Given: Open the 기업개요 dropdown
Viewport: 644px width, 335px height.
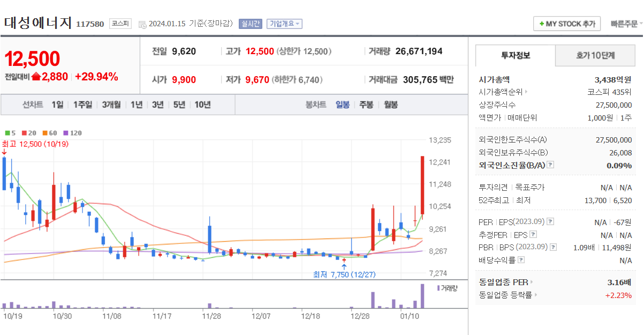Looking at the screenshot, I should click(285, 24).
